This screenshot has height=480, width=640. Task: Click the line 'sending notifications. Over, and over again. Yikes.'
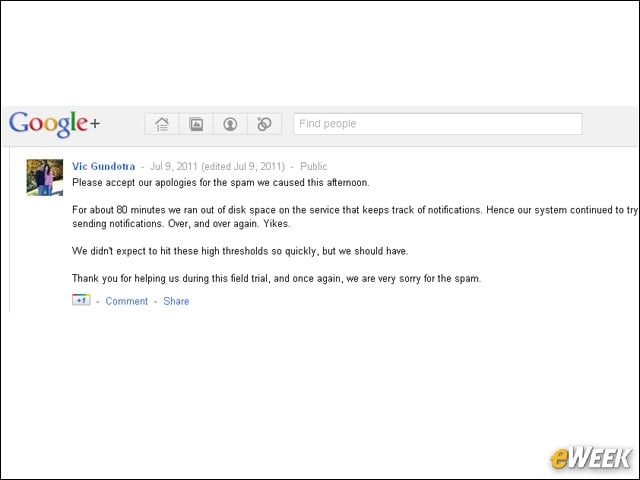pos(181,224)
